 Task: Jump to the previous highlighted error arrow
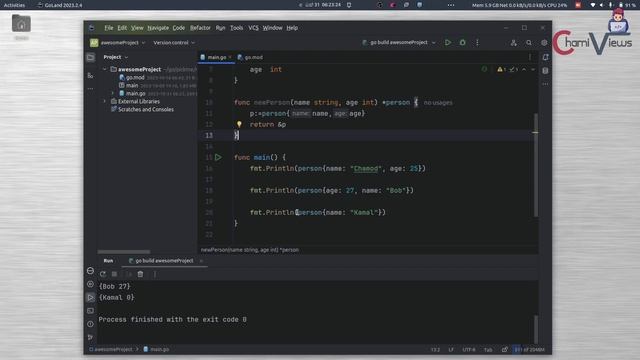click(524, 70)
